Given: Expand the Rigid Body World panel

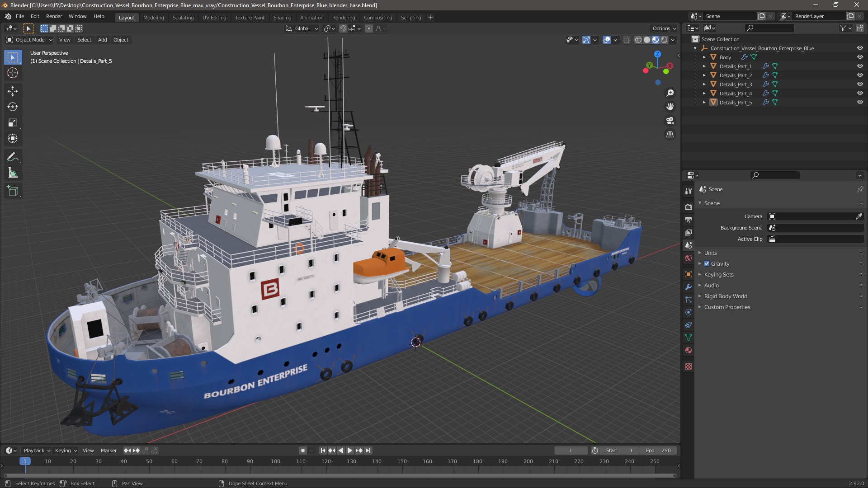Looking at the screenshot, I should 725,296.
